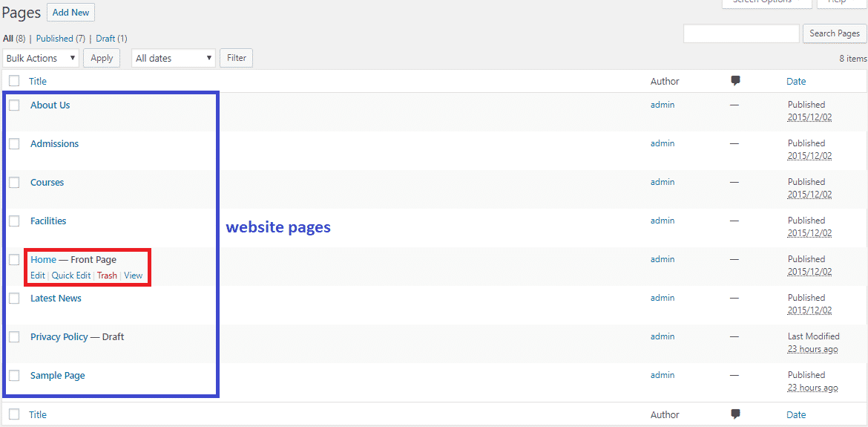Click the admin author link for Admissions
Image resolution: width=868 pixels, height=427 pixels.
(x=662, y=143)
